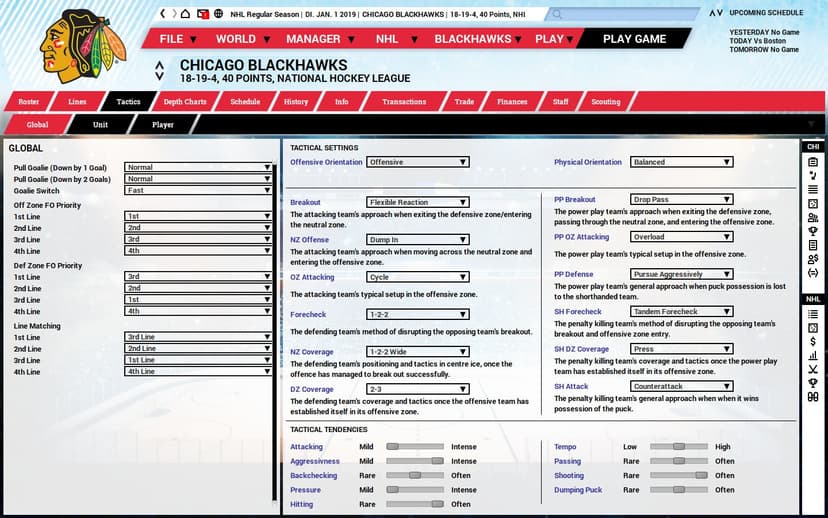
Task: Adjust the Shooting tendency slider
Action: tap(679, 475)
